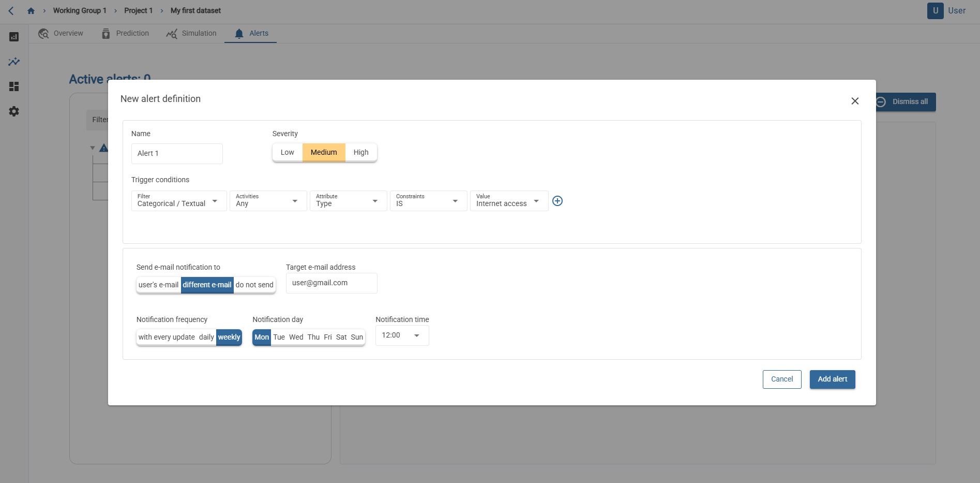Open the Filter dropdown
Image resolution: width=980 pixels, height=483 pixels.
click(178, 201)
